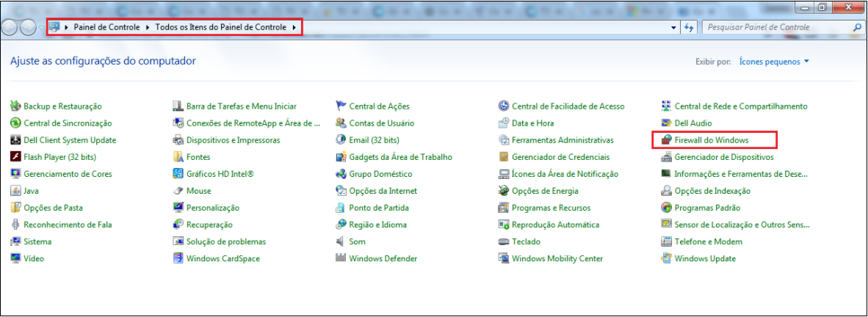Open the Programas Padrão icon
Viewport: 868px width, 317px height.
click(x=666, y=208)
